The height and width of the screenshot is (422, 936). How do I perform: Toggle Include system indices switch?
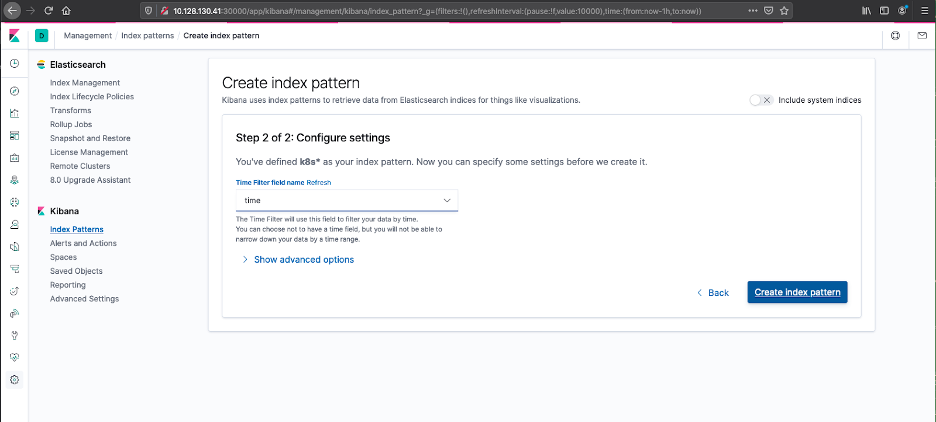(x=761, y=100)
